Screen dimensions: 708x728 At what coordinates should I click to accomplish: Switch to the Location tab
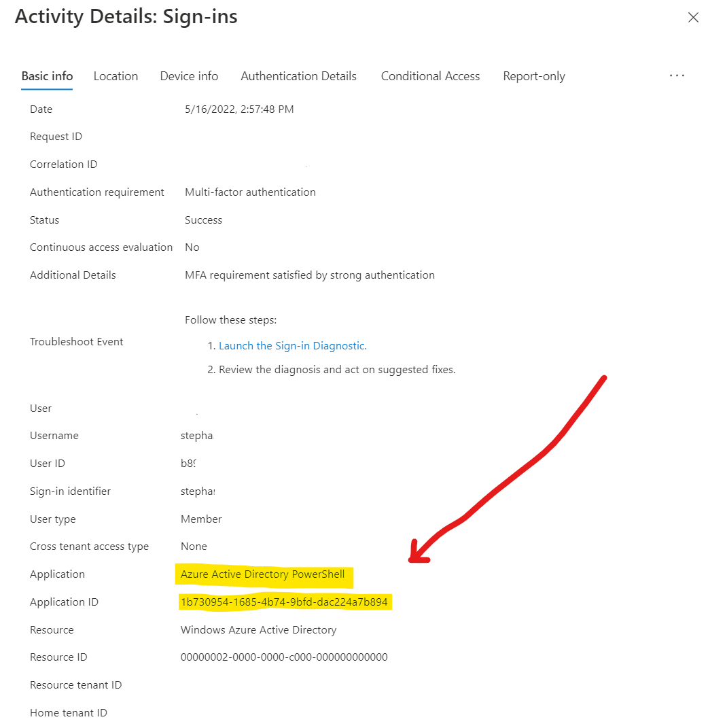(x=116, y=76)
